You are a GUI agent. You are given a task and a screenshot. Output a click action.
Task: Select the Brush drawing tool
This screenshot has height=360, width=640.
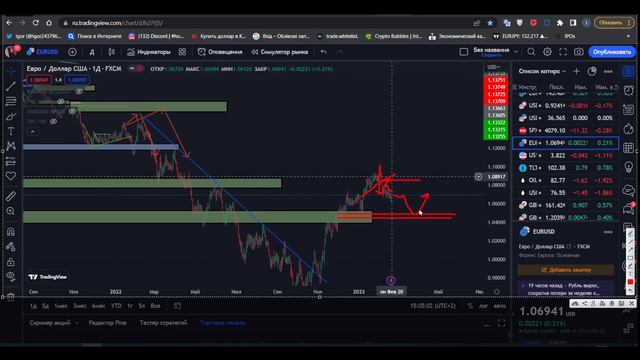[x=11, y=116]
